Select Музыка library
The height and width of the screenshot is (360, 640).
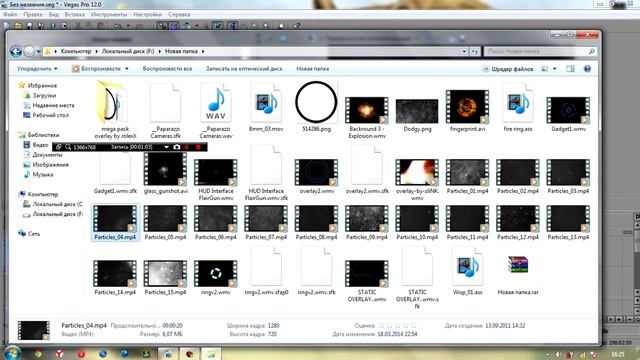[43, 174]
